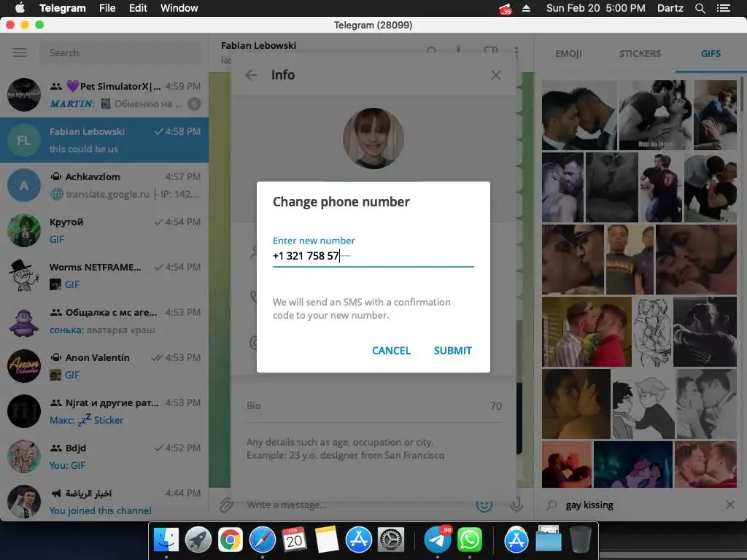Open WhatsApp from the Dock

point(469,540)
